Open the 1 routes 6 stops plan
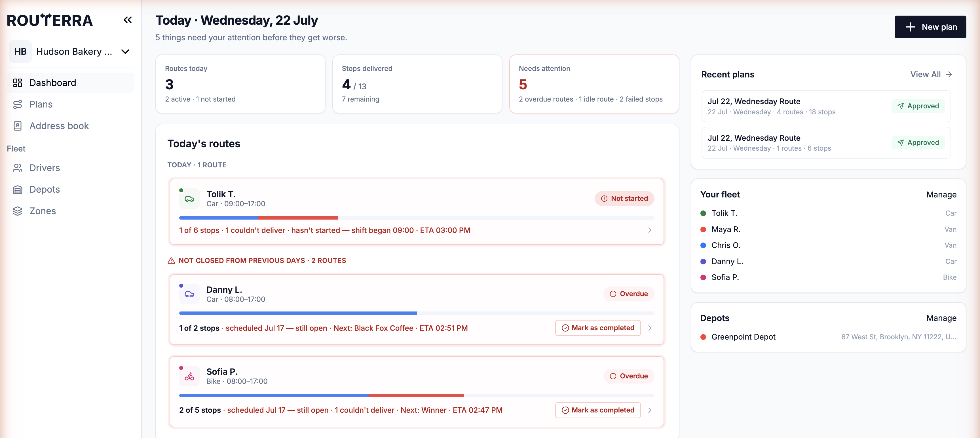The width and height of the screenshot is (980, 438). [825, 143]
